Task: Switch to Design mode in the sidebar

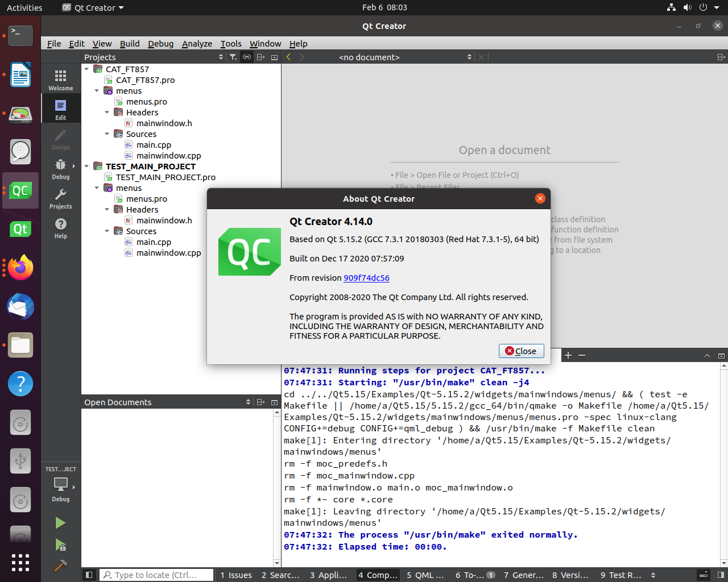Action: (61, 138)
